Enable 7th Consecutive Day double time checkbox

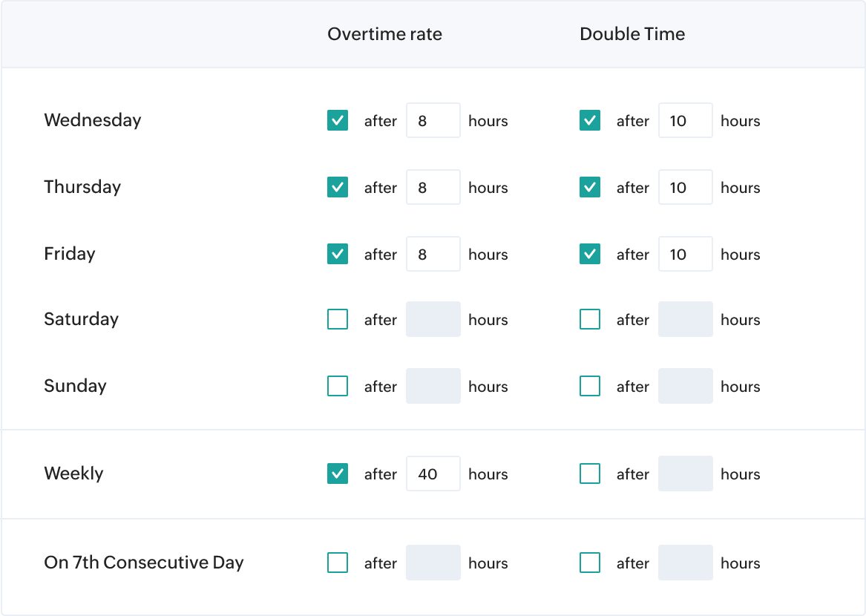[x=590, y=563]
